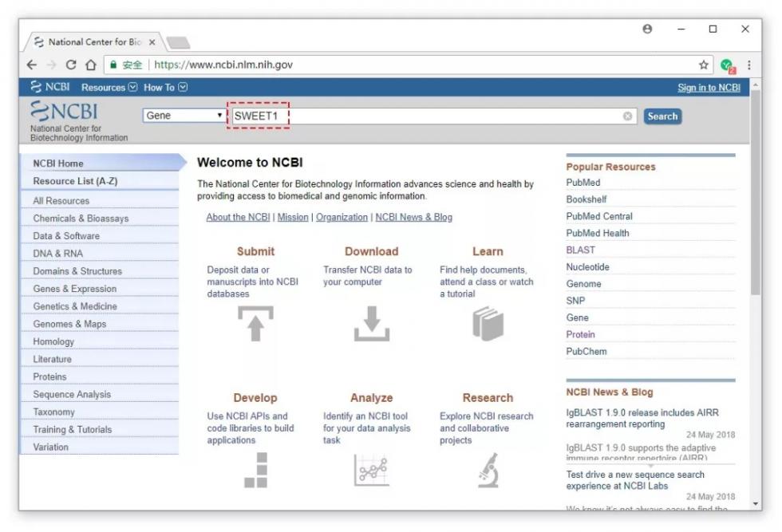Click the SWEET1 search input field
The width and height of the screenshot is (782, 532).
[432, 116]
